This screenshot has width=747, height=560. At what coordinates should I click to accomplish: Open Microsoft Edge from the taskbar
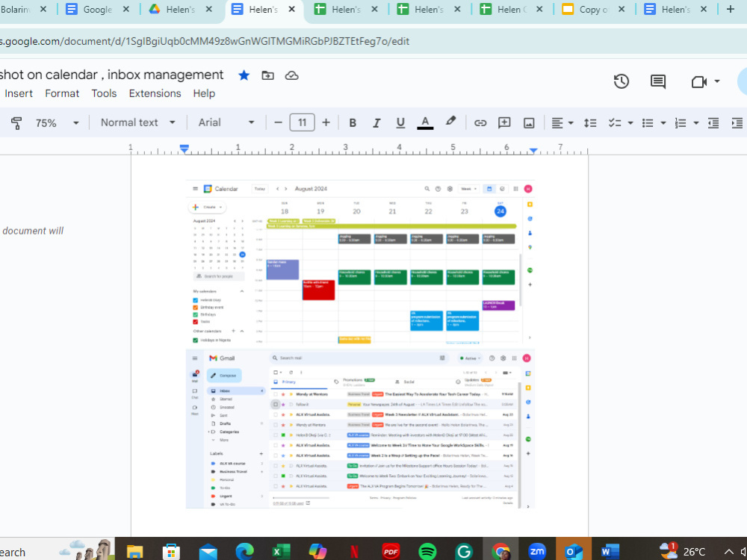coord(244,552)
